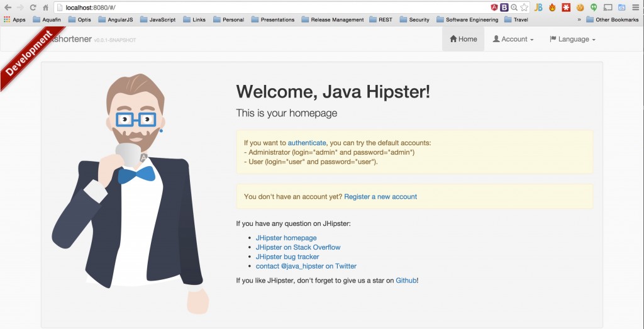Go to the Home nav item
The height and width of the screenshot is (329, 644).
tap(464, 39)
